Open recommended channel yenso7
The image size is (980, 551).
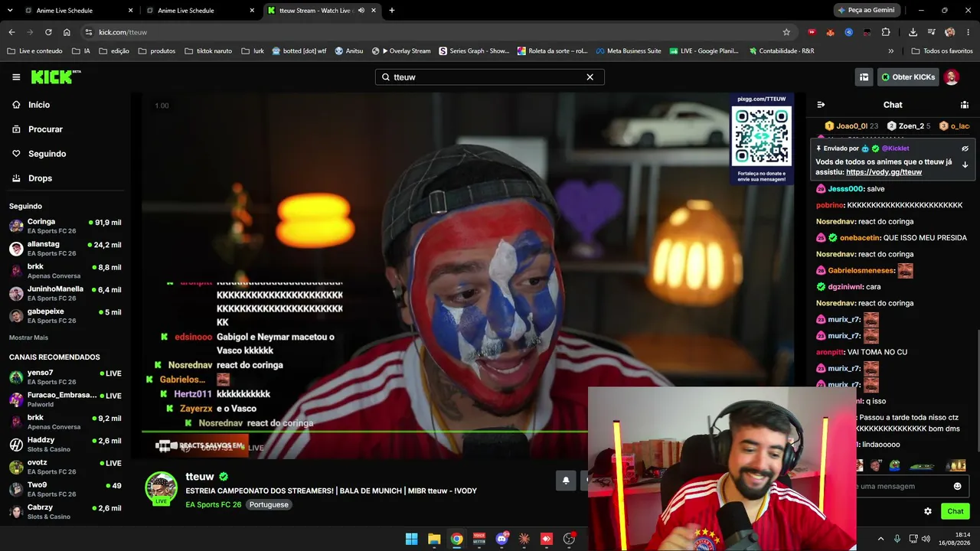(x=65, y=377)
